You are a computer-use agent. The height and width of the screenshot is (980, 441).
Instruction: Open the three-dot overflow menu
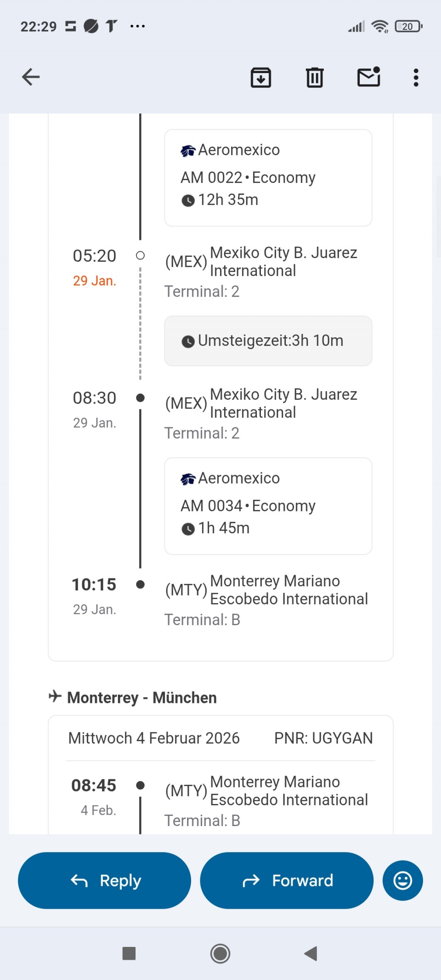tap(416, 78)
